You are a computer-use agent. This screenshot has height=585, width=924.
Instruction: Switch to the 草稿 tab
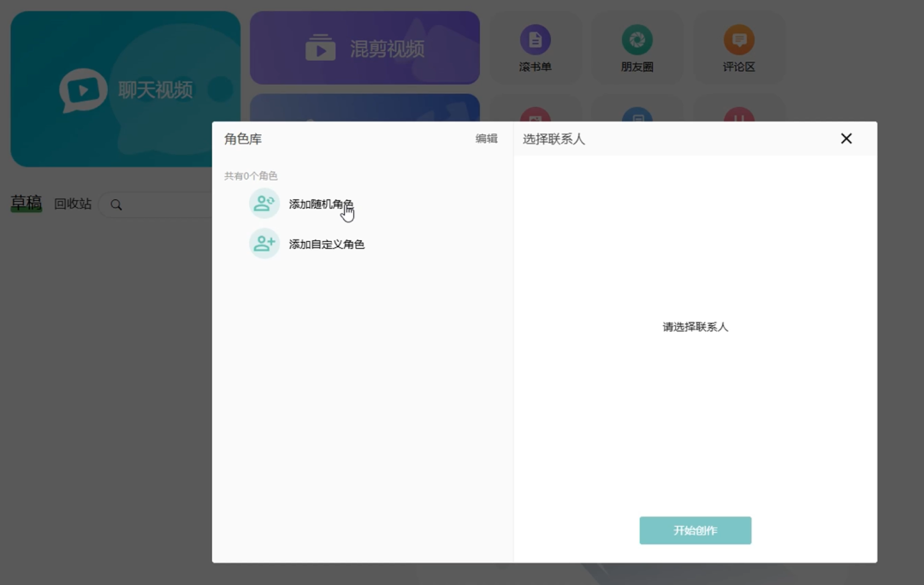click(x=27, y=204)
